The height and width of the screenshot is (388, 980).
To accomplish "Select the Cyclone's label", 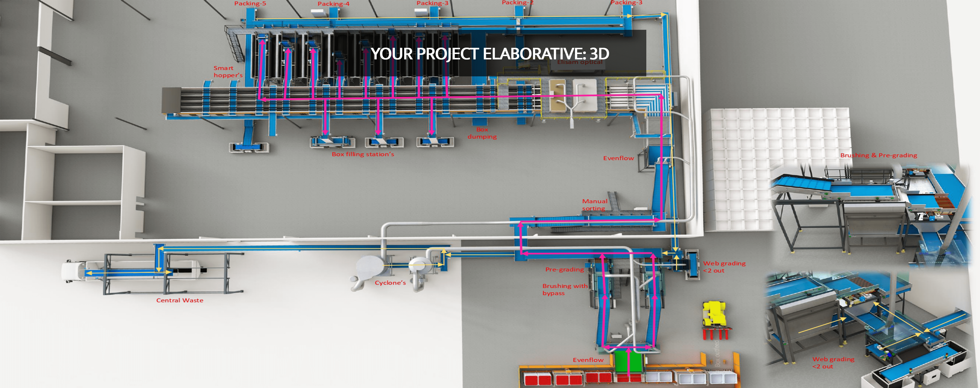I will pos(390,282).
